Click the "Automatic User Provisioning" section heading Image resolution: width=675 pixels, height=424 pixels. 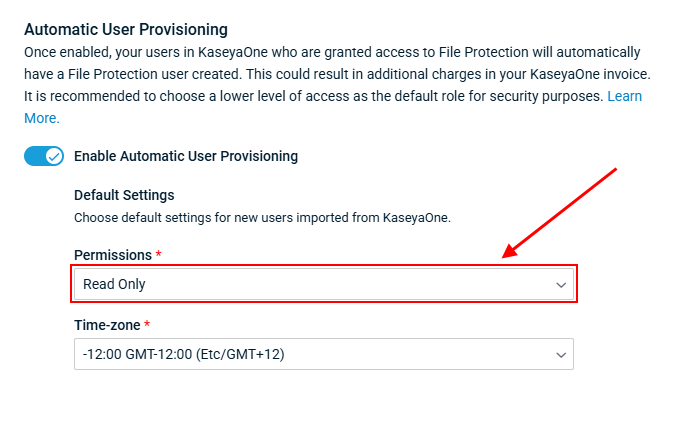[x=126, y=30]
